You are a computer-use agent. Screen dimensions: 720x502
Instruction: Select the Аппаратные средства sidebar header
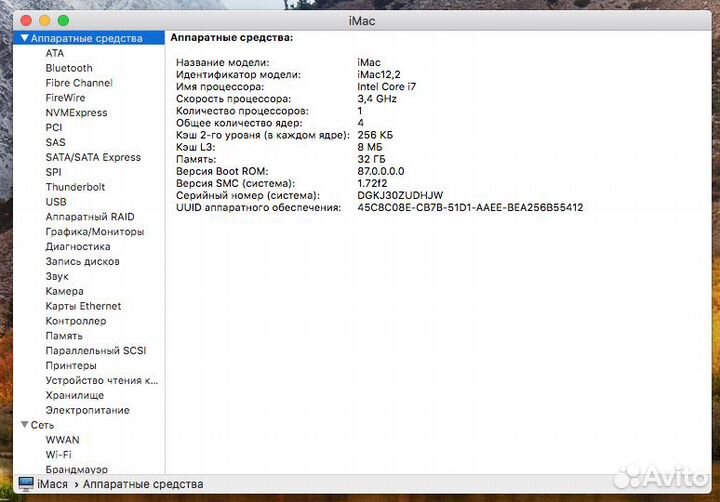point(89,38)
